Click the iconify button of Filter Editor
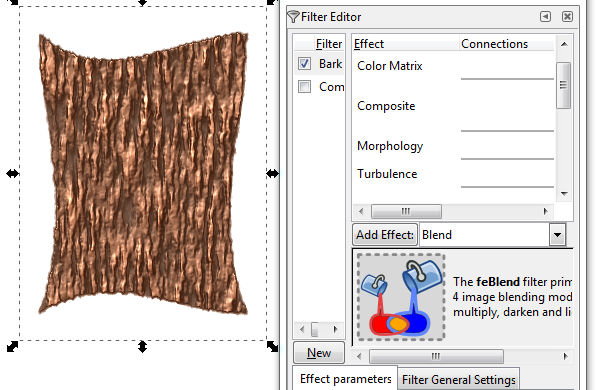The height and width of the screenshot is (390, 600). click(545, 16)
